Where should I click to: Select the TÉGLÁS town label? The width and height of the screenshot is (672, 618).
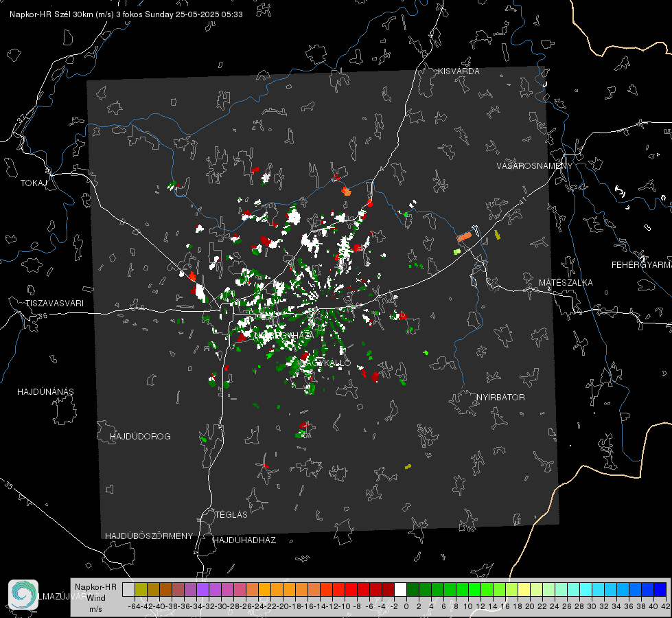231,515
